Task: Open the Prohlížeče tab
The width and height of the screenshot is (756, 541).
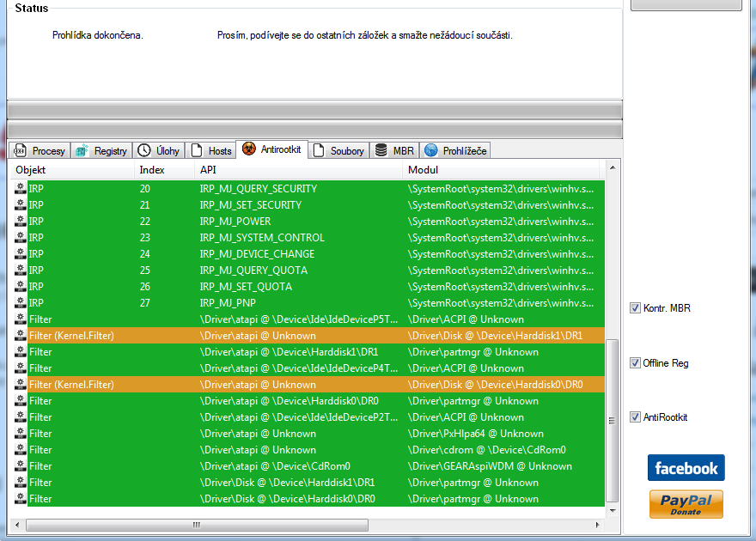Action: (455, 151)
